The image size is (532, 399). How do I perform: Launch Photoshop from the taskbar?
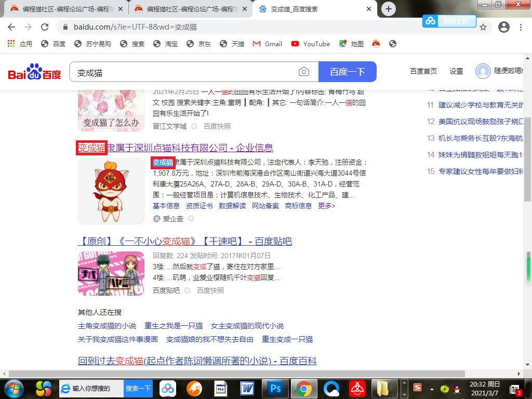pos(275,389)
